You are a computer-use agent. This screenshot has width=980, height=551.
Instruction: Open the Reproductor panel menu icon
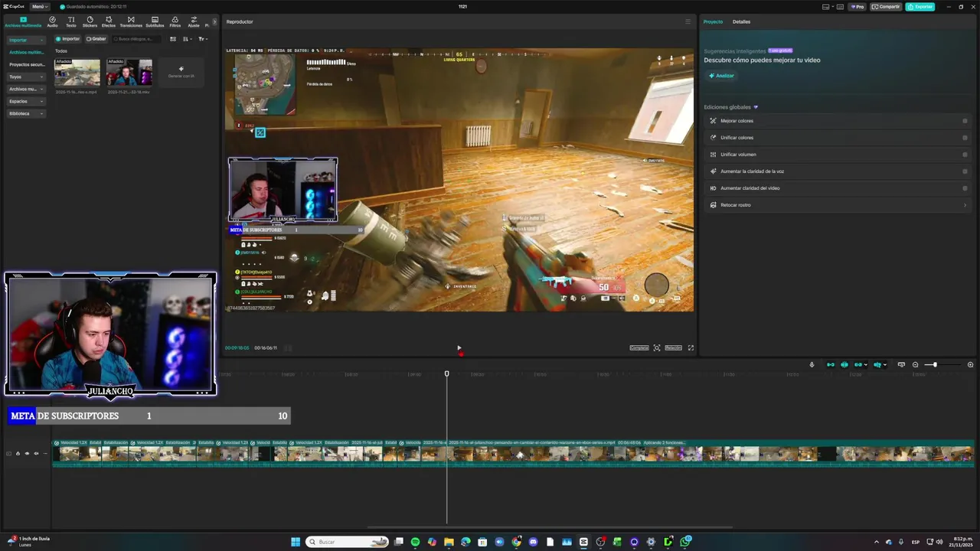[x=688, y=21]
